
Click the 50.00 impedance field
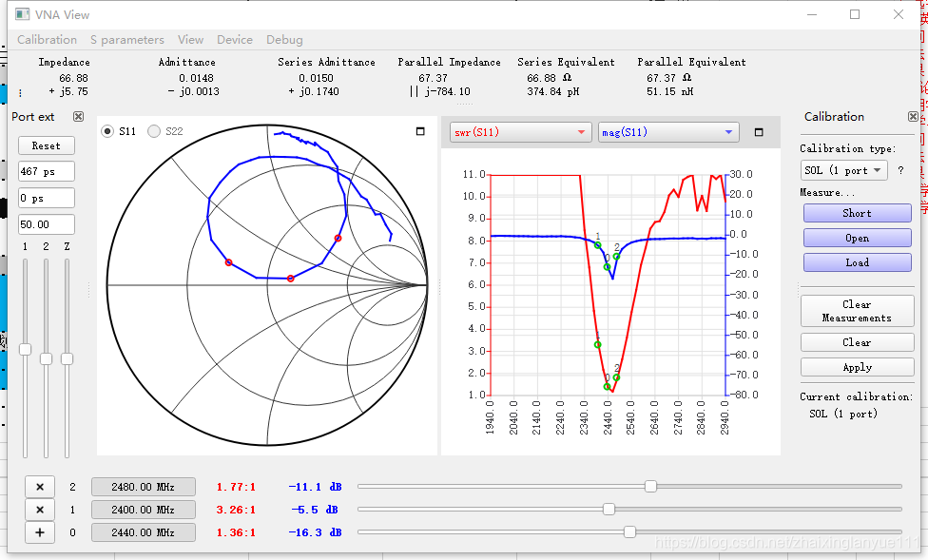pos(47,225)
